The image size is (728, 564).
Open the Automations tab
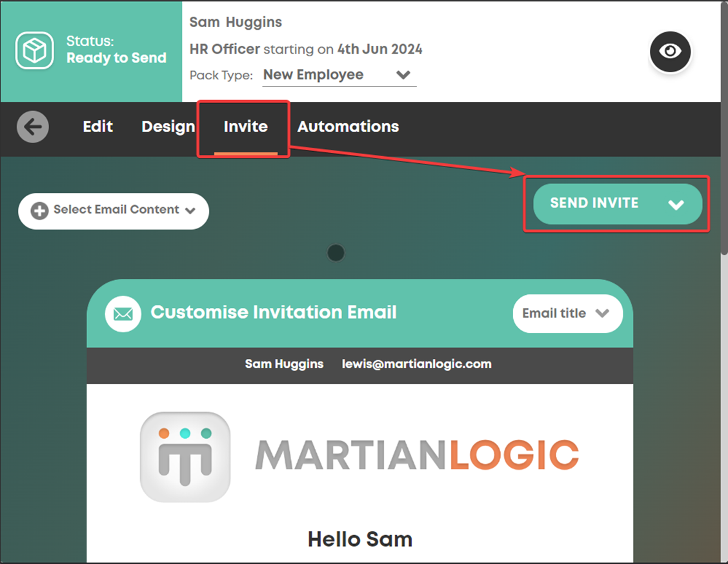348,126
